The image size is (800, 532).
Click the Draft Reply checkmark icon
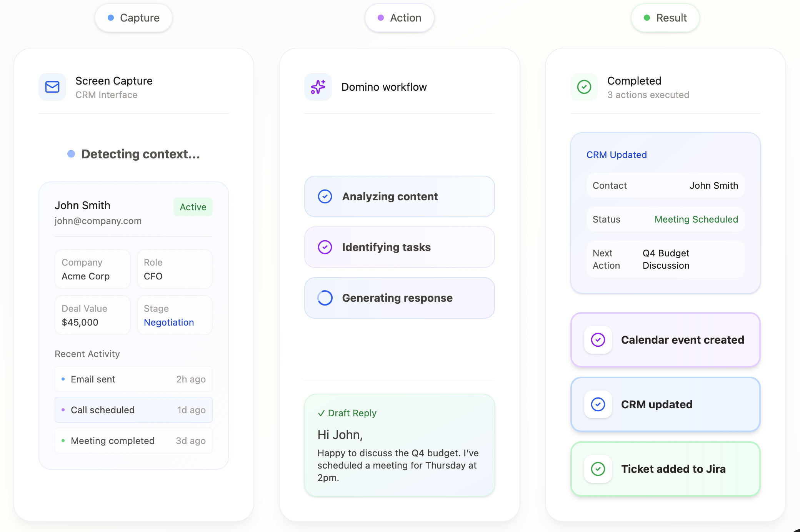coord(321,413)
